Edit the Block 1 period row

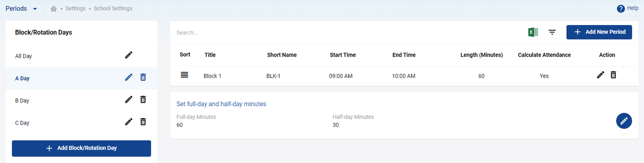click(600, 75)
